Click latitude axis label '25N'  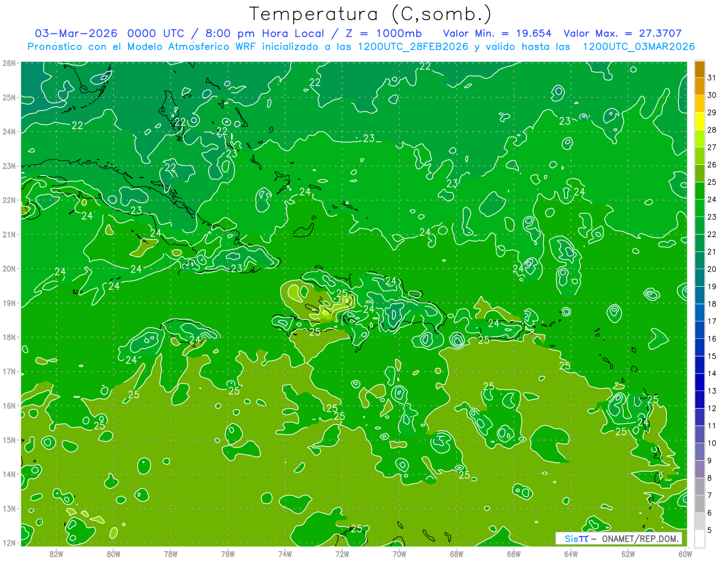point(9,97)
